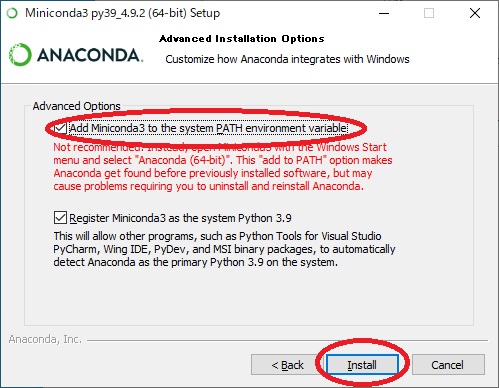This screenshot has height=388, width=499.
Task: Click the 'Customize how Anaconda integrates' subtitle
Action: (287, 59)
